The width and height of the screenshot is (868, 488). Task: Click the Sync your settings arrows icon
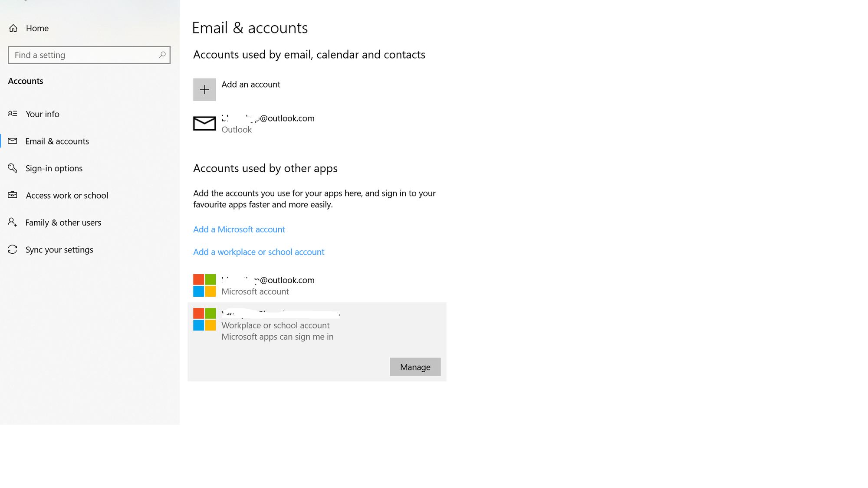point(13,249)
